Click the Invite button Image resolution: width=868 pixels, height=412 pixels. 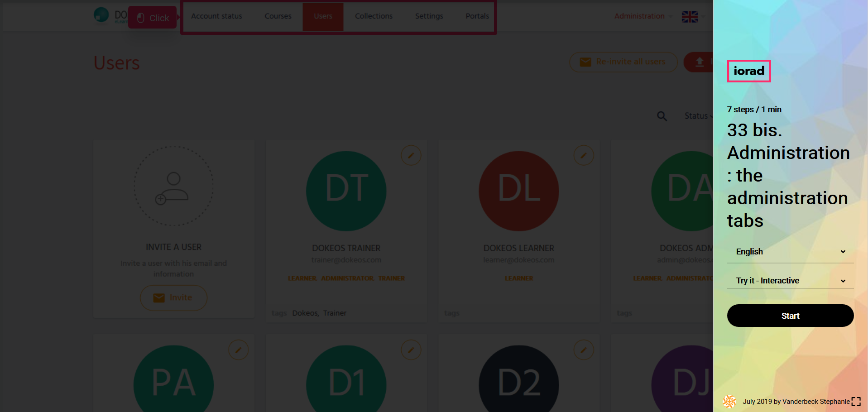coord(173,297)
